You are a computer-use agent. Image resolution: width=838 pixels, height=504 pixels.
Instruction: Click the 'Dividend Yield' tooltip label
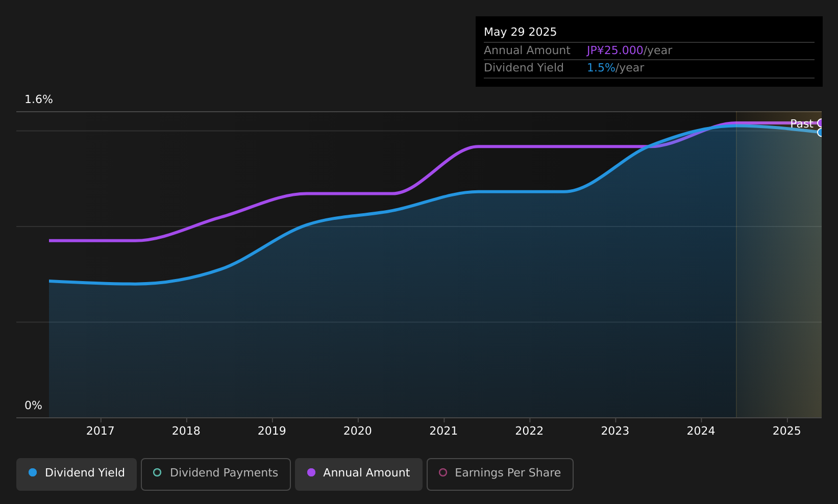point(524,68)
